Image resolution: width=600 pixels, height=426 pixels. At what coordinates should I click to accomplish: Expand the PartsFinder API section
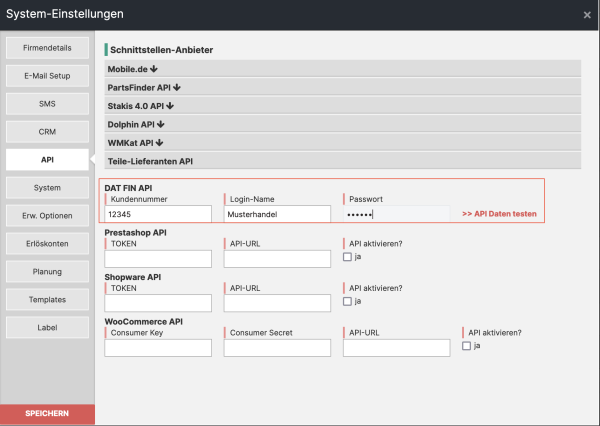click(x=144, y=87)
